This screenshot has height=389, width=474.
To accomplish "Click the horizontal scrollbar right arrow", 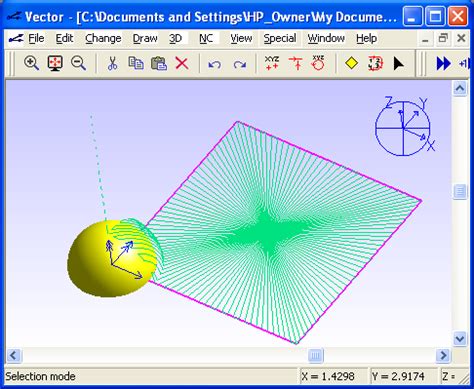I will pyautogui.click(x=444, y=355).
